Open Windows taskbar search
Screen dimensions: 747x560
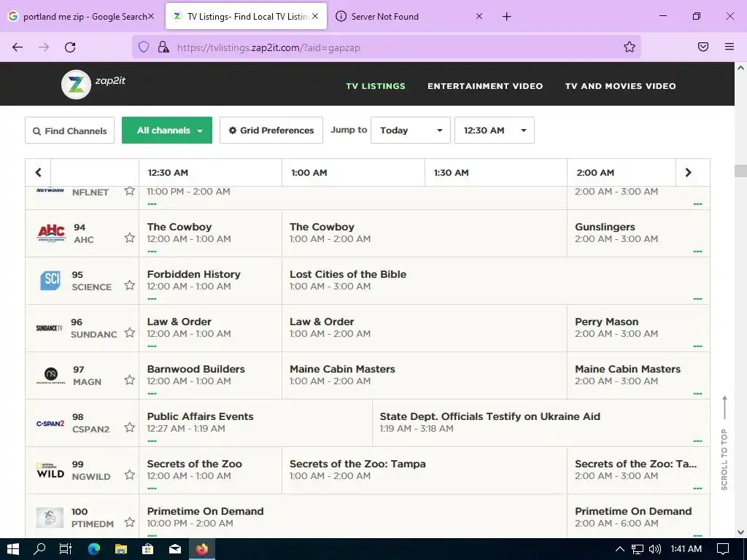(x=39, y=549)
